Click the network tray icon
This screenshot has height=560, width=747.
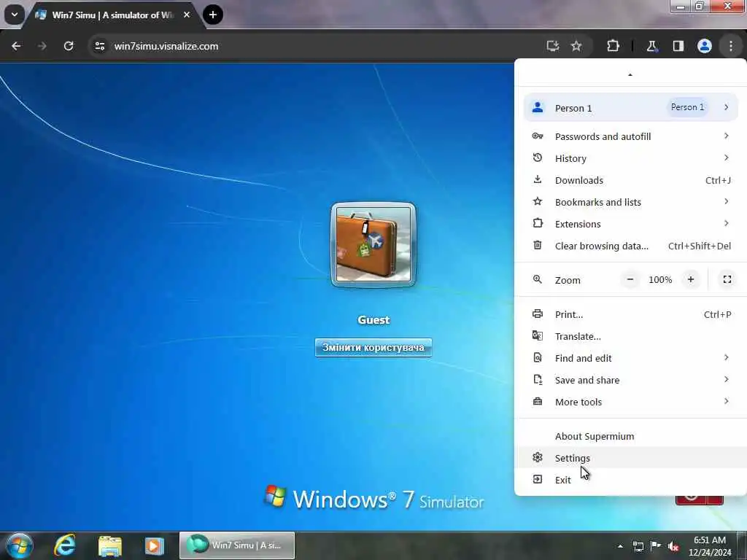click(x=638, y=547)
